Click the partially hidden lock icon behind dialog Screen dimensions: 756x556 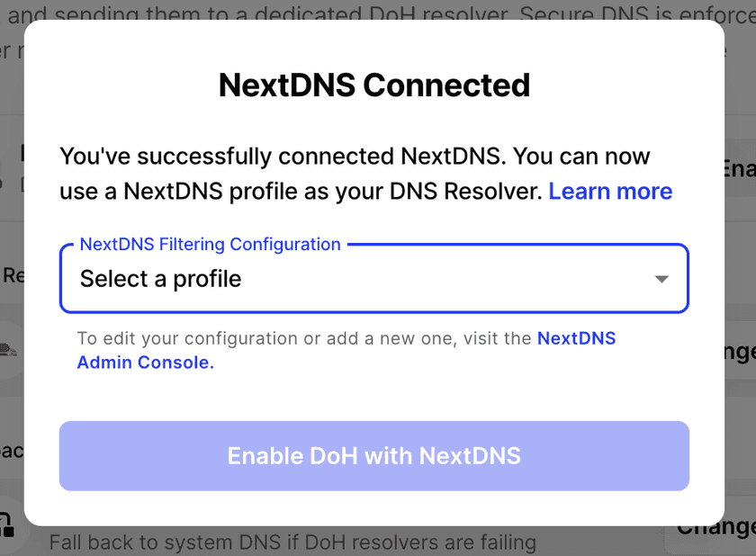click(7, 525)
